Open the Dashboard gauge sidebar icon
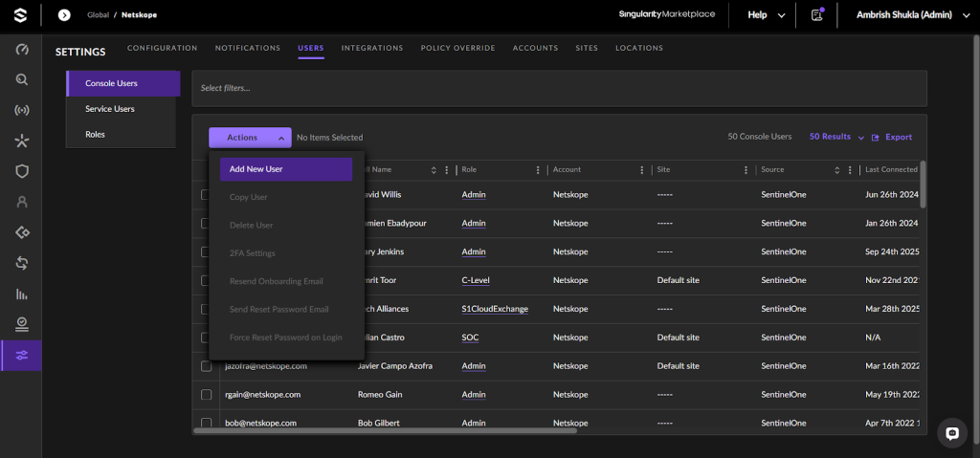This screenshot has height=458, width=980. (x=22, y=50)
